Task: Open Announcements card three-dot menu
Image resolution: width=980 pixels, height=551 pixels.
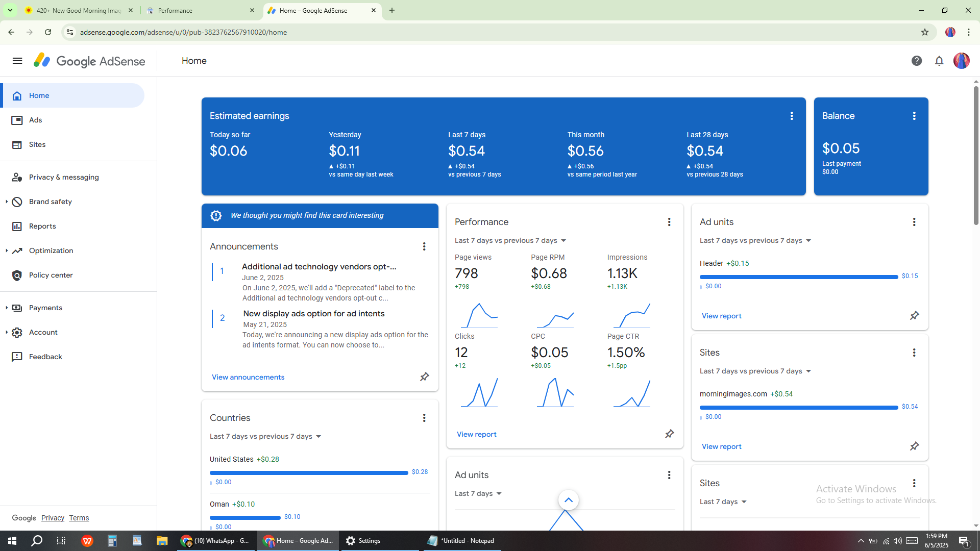Action: [x=424, y=246]
